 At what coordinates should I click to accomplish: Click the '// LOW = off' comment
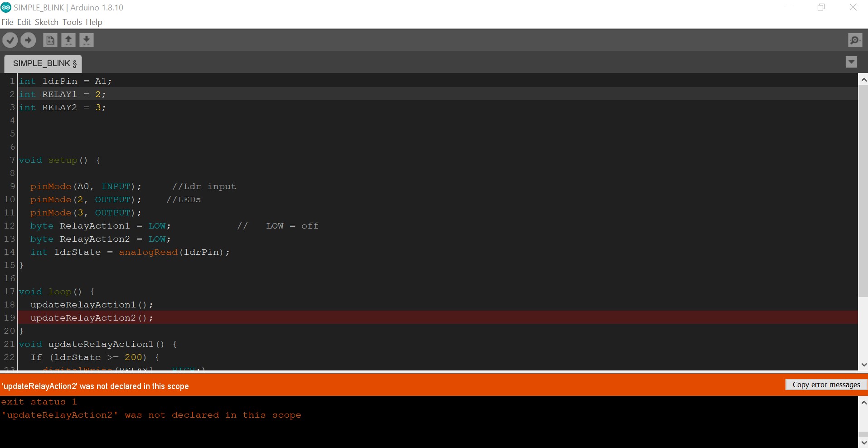[278, 226]
